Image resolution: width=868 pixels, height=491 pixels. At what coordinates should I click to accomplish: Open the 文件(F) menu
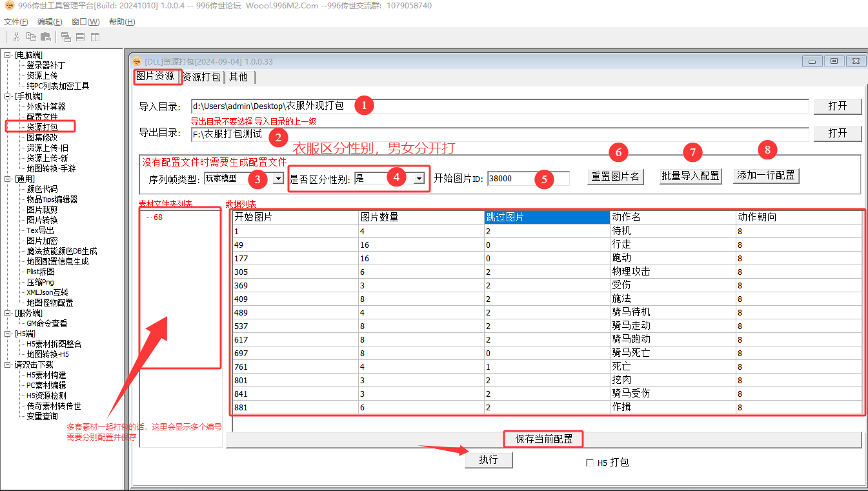click(x=16, y=22)
